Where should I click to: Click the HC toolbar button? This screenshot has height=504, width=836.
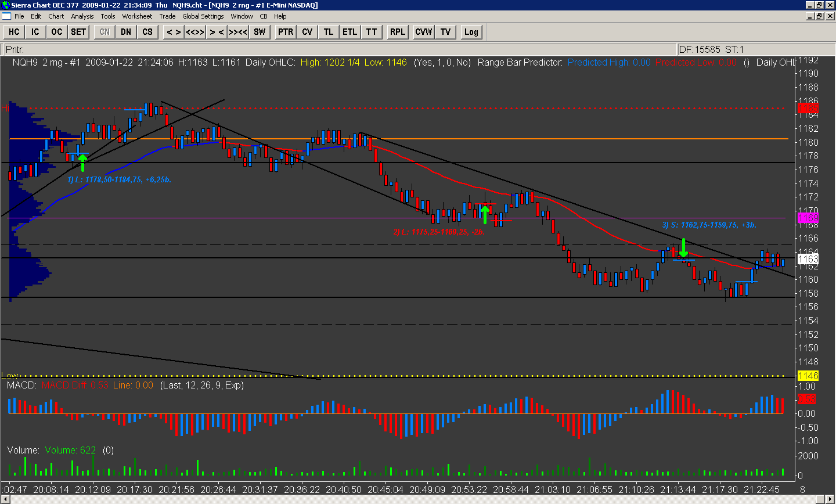[15, 32]
